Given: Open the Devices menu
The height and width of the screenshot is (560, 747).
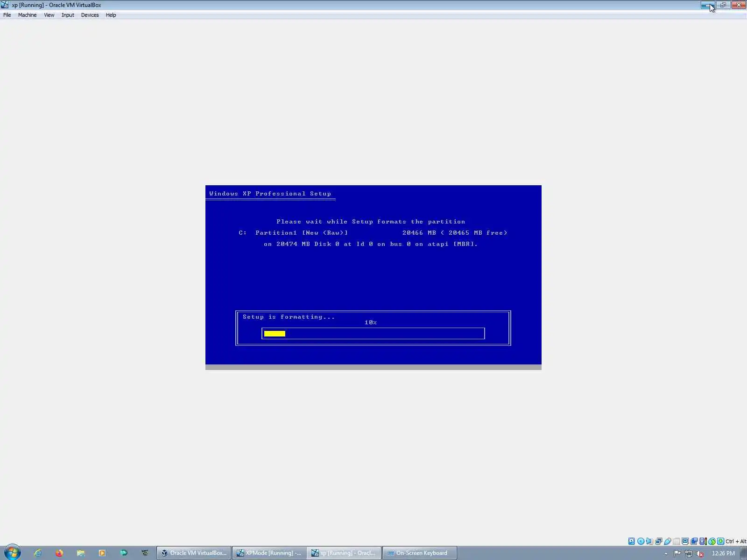Looking at the screenshot, I should click(x=90, y=15).
